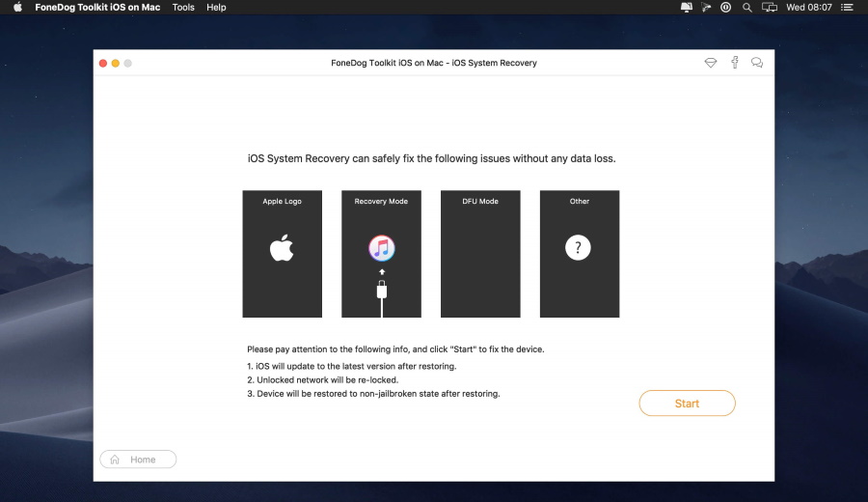Click the flag-shaped menu bar status icon
Viewport: 868px width, 502px height.
point(706,7)
